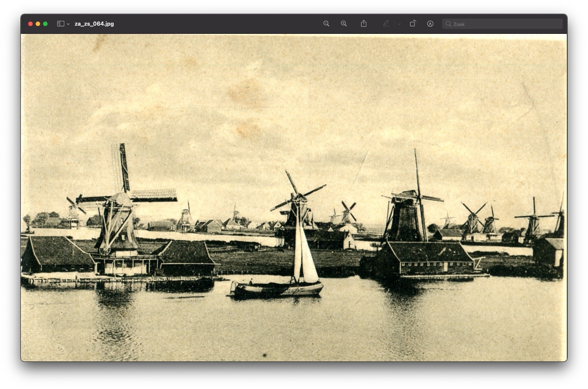Toggle the sidebar view button
Viewport: 588px width, 389px height.
point(61,24)
